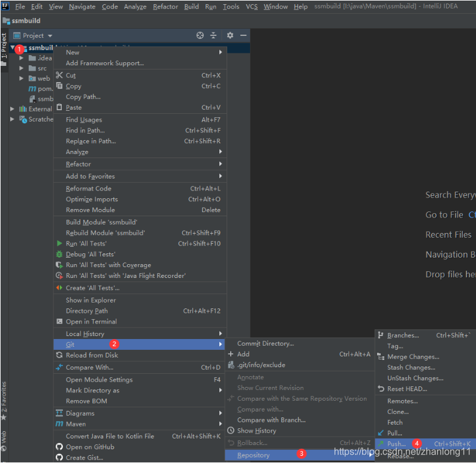This screenshot has height=463, width=476.
Task: Expand External Libraries tree node
Action: click(x=12, y=109)
